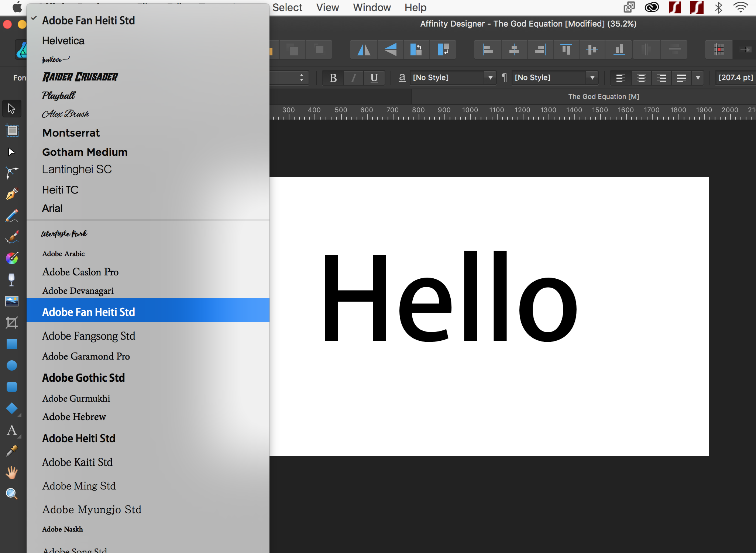Toggle Underline text formatting
756x553 pixels.
(374, 78)
